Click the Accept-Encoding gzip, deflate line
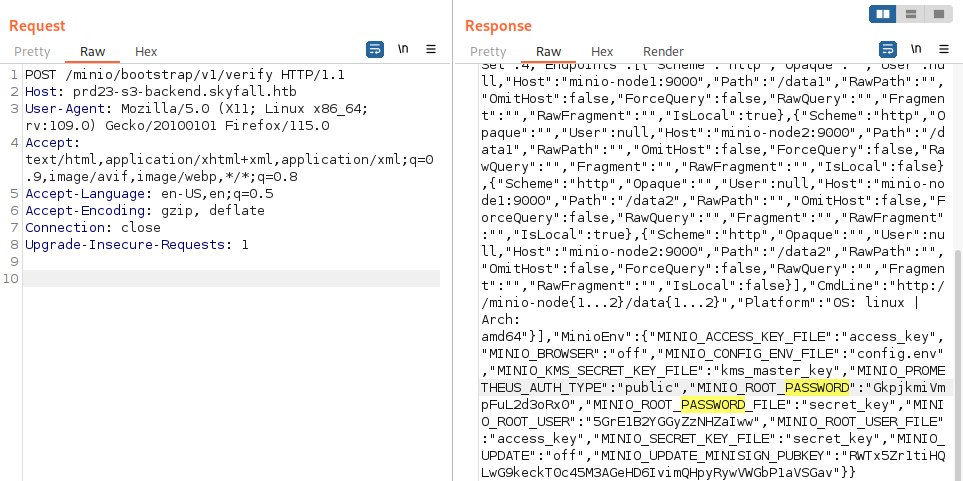Viewport: 963px width, 481px height. pyautogui.click(x=145, y=211)
